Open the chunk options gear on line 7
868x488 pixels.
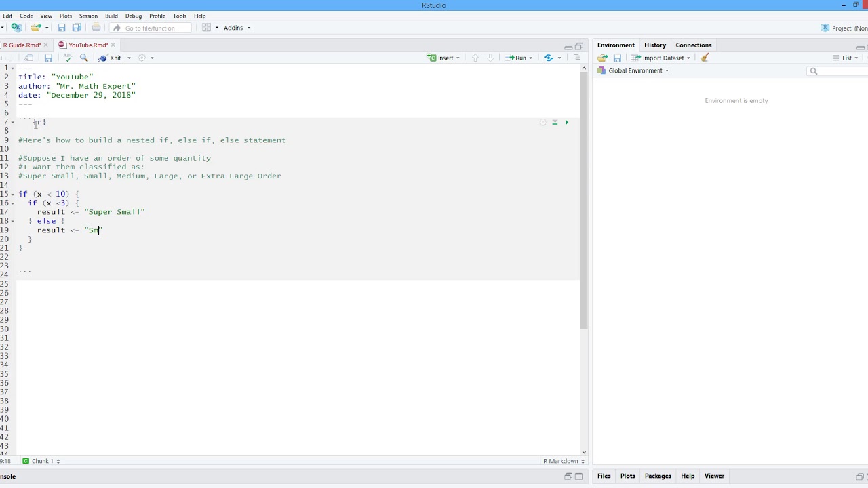point(542,122)
